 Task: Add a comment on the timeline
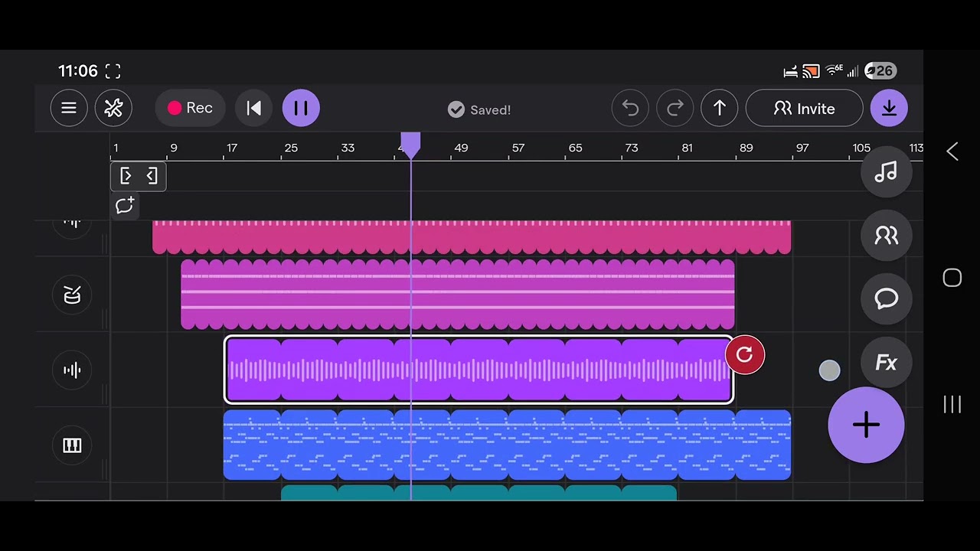pyautogui.click(x=124, y=205)
